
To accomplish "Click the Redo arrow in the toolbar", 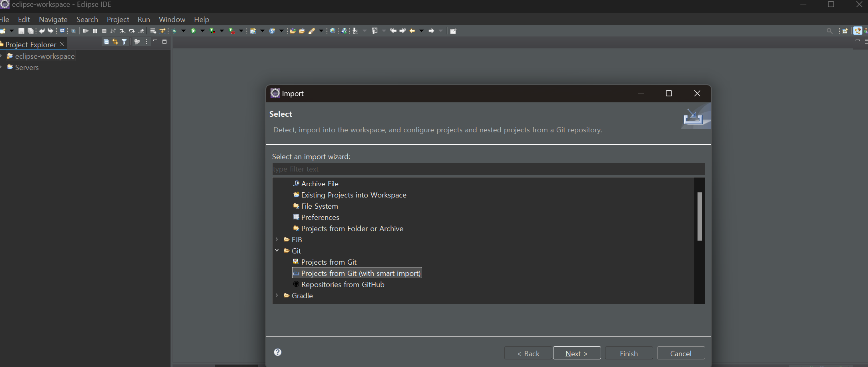I will click(x=50, y=31).
